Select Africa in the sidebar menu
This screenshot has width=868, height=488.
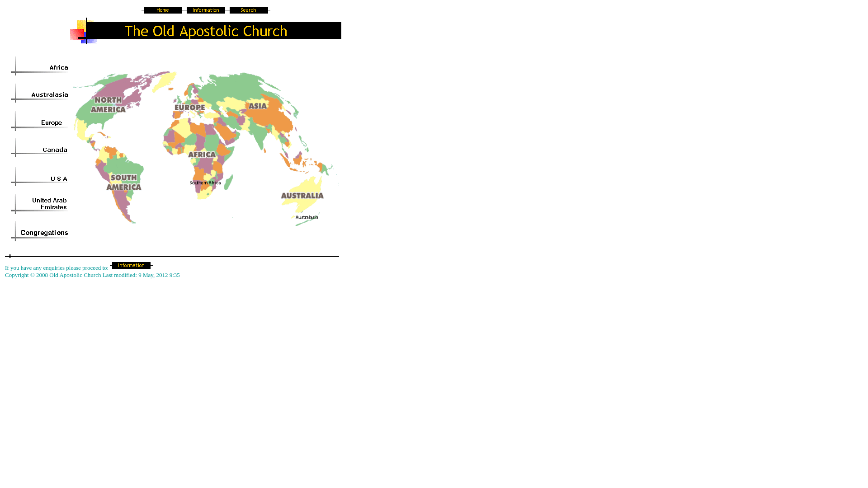pos(40,66)
